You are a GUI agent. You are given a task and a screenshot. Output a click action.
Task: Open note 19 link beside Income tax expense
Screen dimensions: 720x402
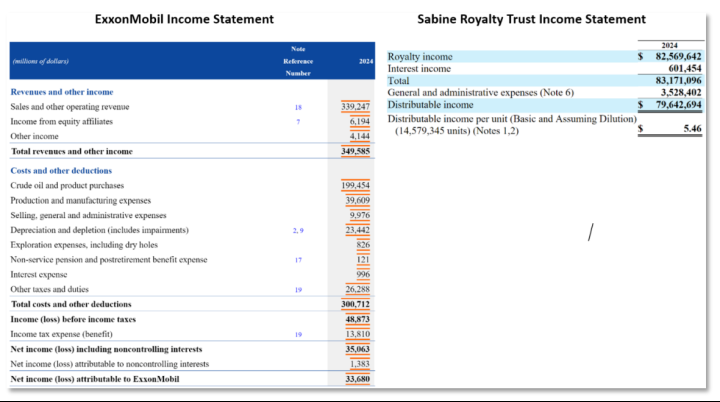click(298, 334)
